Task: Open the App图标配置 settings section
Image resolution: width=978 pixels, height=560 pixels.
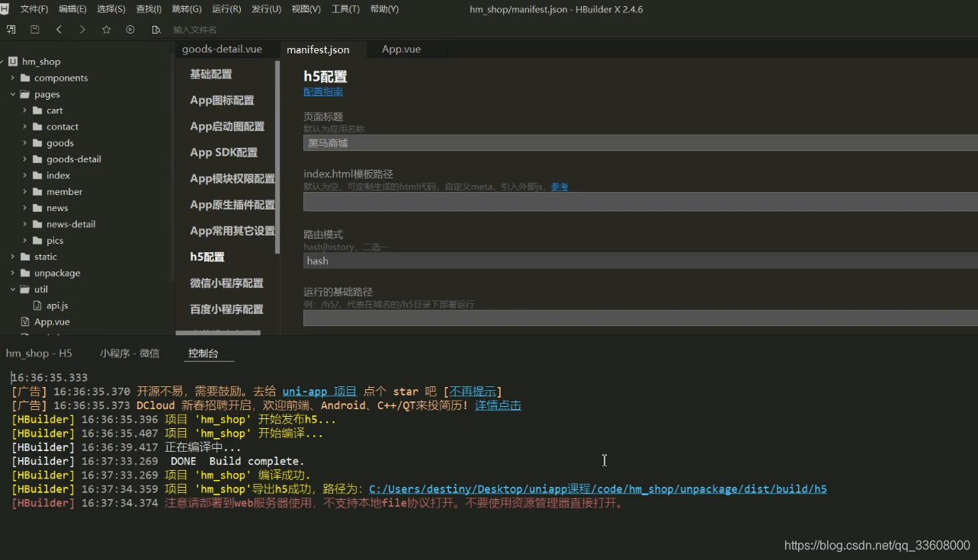Action: coord(222,101)
